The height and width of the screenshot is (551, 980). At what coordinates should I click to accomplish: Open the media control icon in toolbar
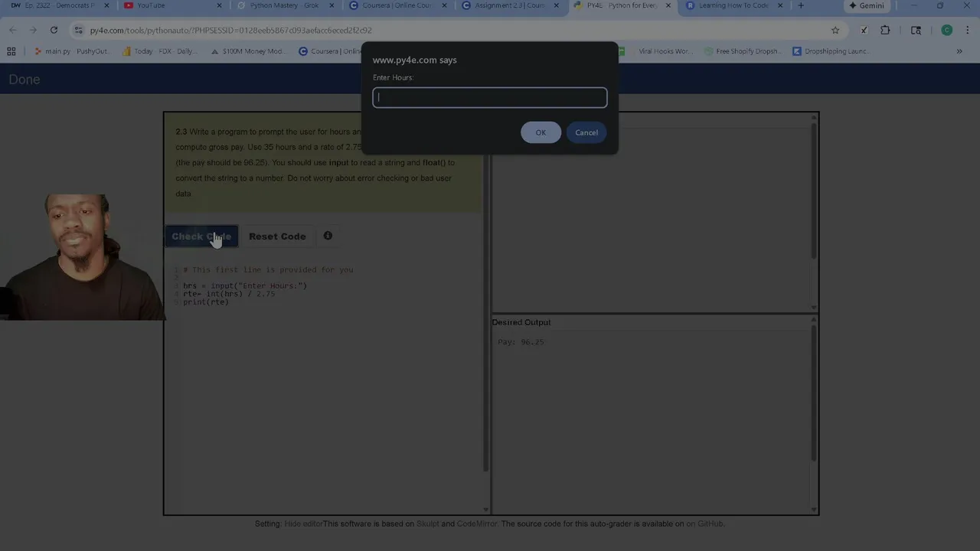(x=916, y=30)
